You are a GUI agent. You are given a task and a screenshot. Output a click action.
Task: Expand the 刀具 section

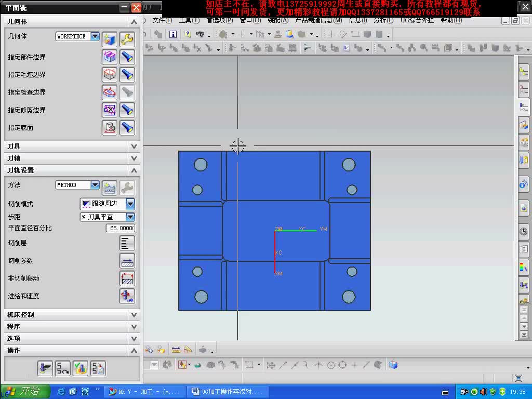(134, 147)
